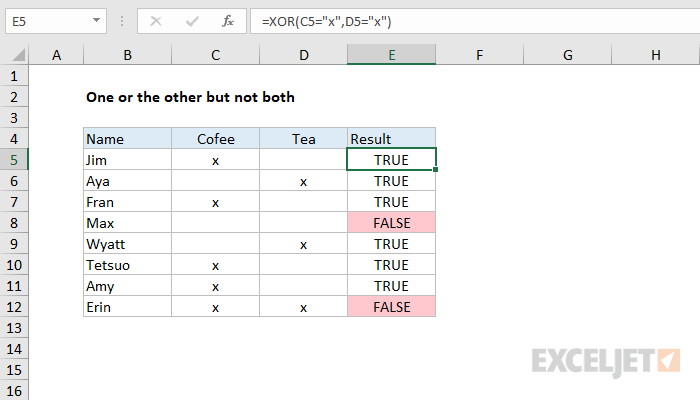
Task: Select column C header
Action: coord(216,55)
